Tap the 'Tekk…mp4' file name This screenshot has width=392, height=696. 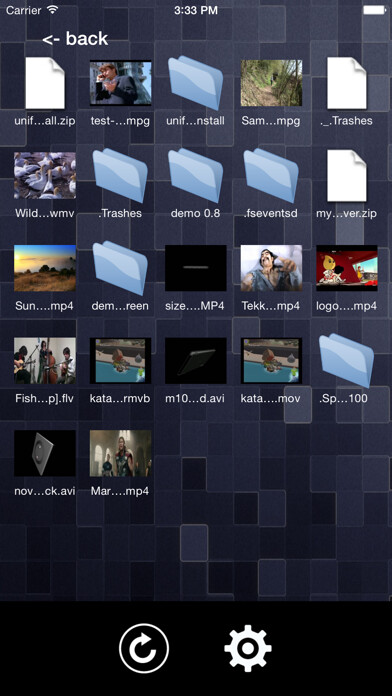click(x=271, y=306)
